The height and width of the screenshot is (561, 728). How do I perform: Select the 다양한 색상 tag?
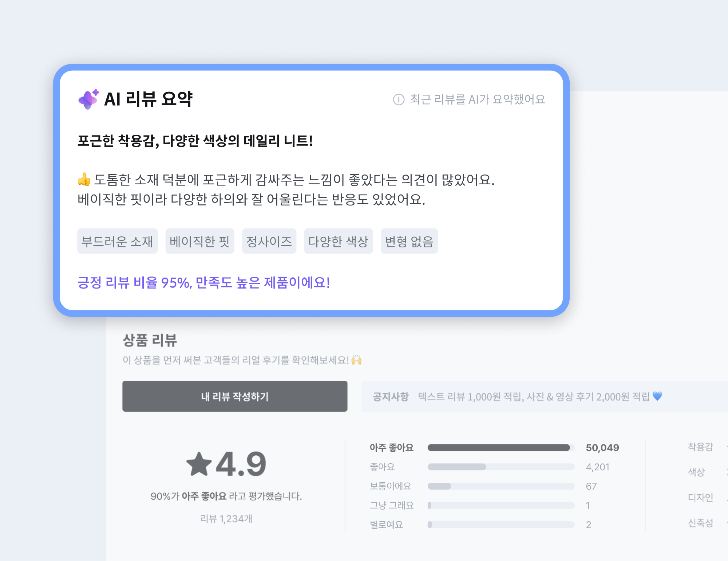tap(338, 241)
